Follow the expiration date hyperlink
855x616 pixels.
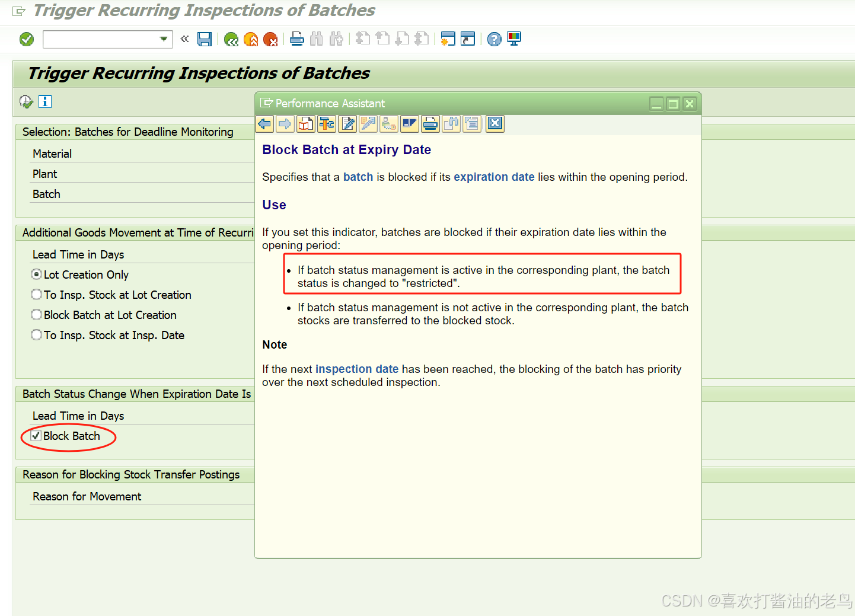pos(494,177)
